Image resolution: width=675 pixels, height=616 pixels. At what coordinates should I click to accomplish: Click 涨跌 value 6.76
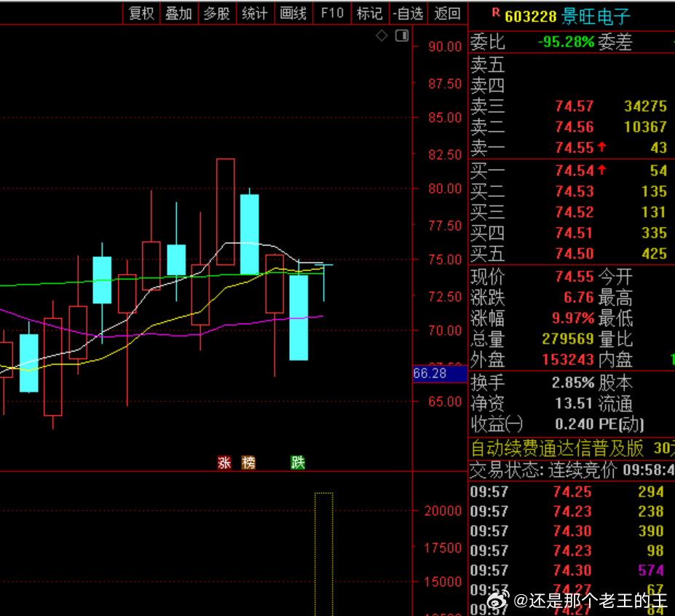(x=579, y=297)
